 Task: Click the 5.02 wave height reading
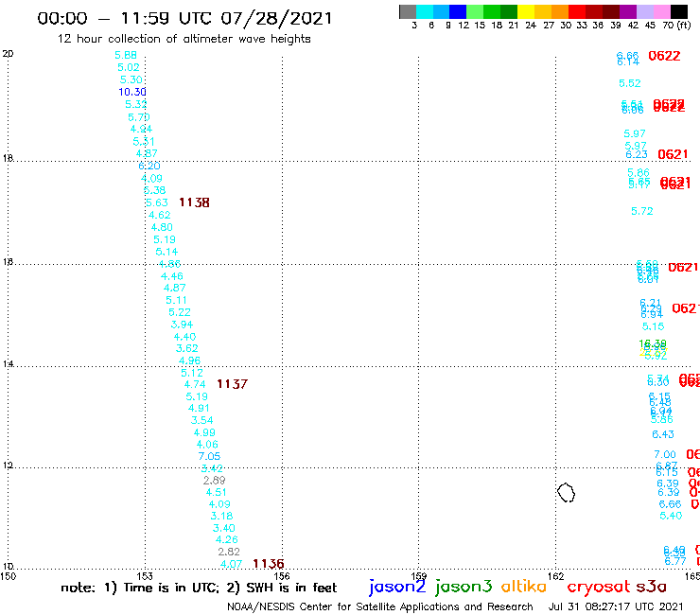coord(128,67)
